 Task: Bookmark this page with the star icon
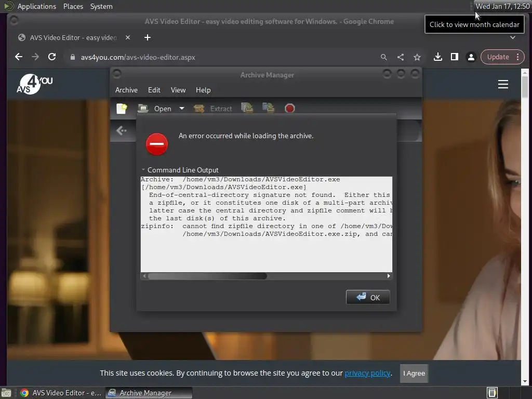pos(417,57)
